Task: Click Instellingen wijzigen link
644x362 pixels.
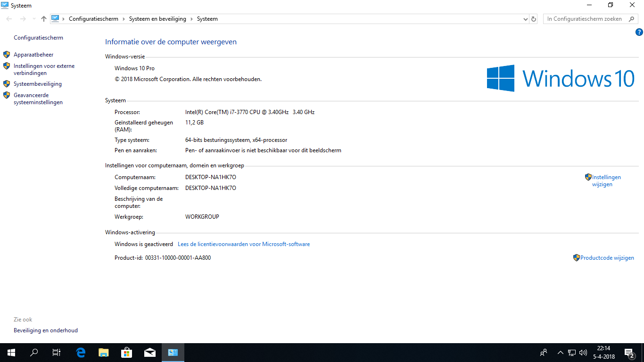Action: [606, 181]
